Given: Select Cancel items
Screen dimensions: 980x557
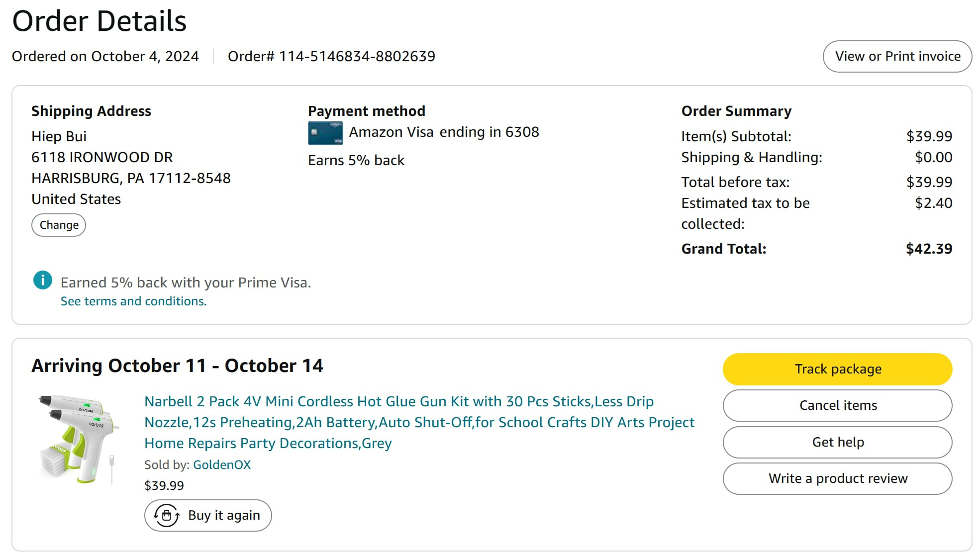Looking at the screenshot, I should coord(837,406).
